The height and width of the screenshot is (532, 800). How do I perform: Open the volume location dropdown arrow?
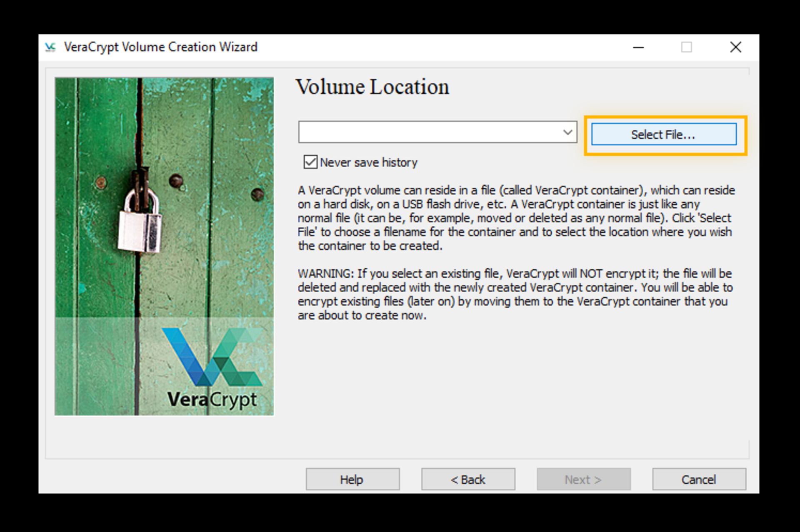[x=567, y=132]
